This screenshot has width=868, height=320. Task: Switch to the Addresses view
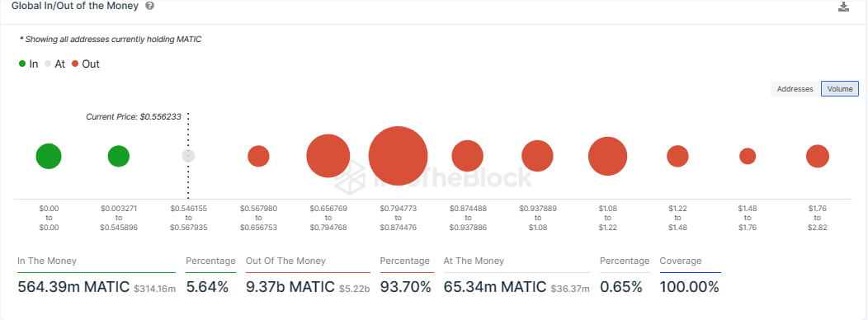(x=795, y=88)
